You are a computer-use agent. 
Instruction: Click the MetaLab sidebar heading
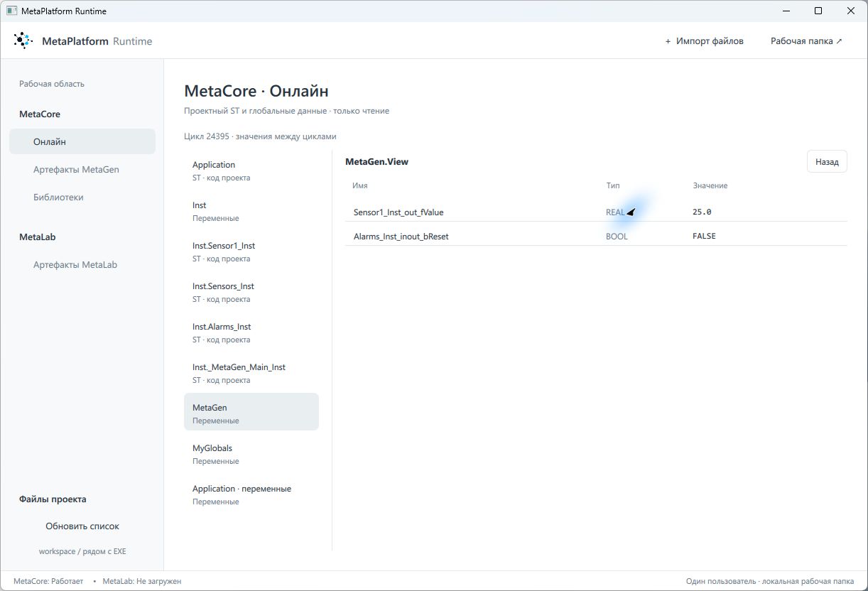pos(38,237)
